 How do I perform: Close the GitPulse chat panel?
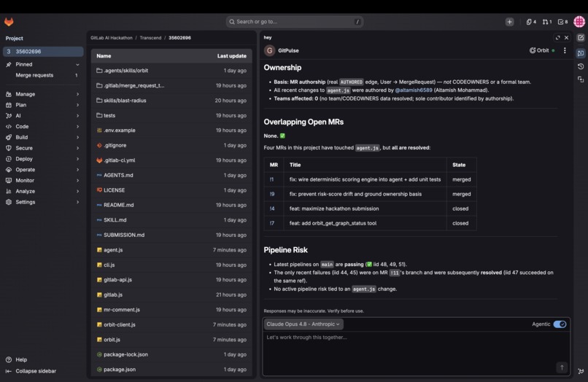click(567, 37)
